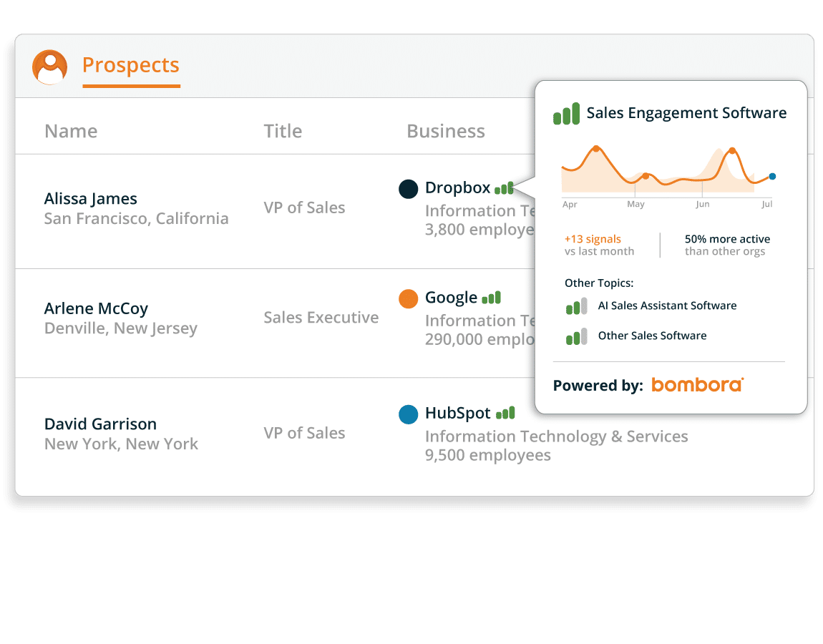Open the Bombora logo link

697,385
